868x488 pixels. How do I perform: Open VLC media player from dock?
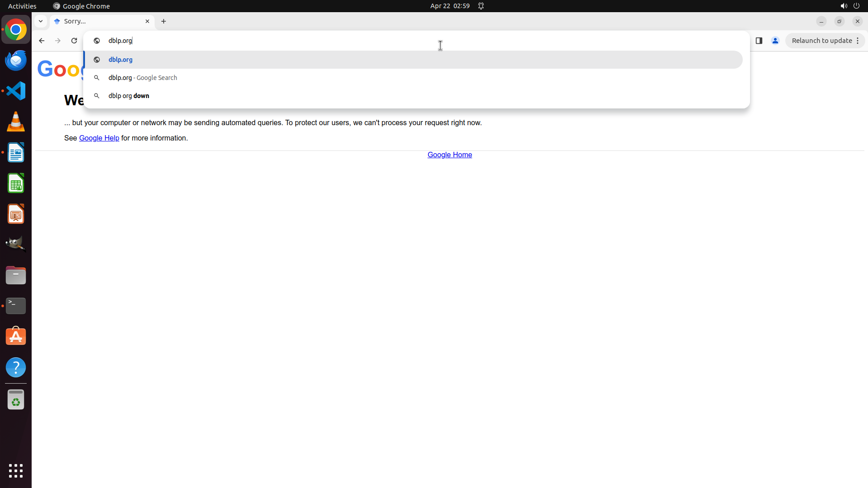[x=16, y=122]
